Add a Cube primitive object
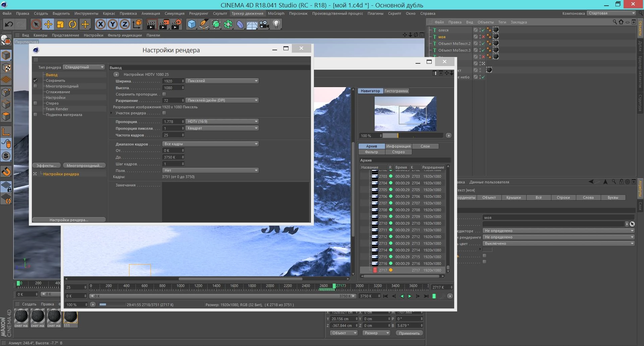The height and width of the screenshot is (346, 644). pos(192,24)
